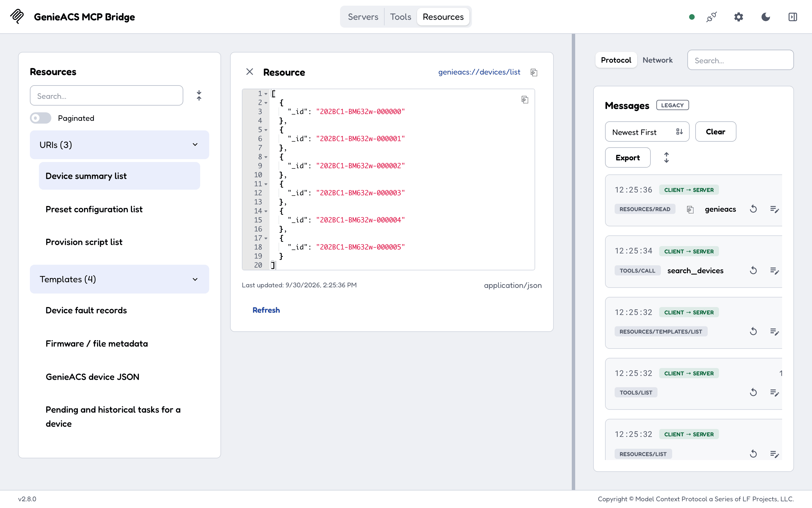Replay the RESOURCES/TEMPLATES/LIST message
The image size is (812, 508).
point(753,332)
